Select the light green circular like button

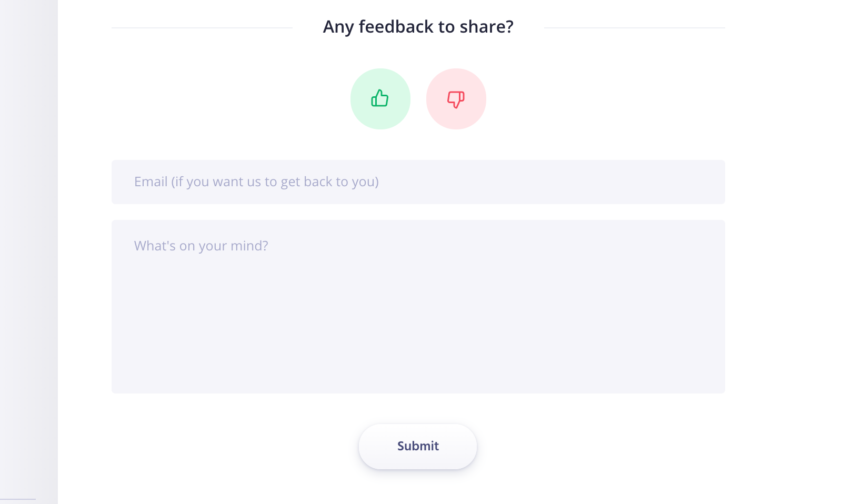pyautogui.click(x=380, y=99)
